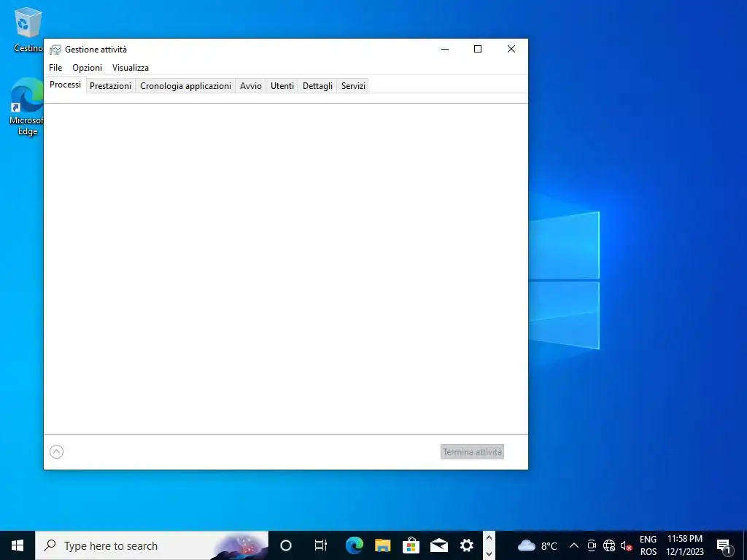Open the clock showing 11:58 PM
This screenshot has width=747, height=560.
[x=684, y=545]
